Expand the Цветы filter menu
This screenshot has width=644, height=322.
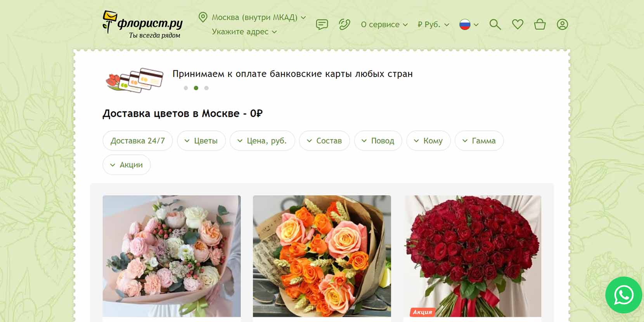point(201,141)
